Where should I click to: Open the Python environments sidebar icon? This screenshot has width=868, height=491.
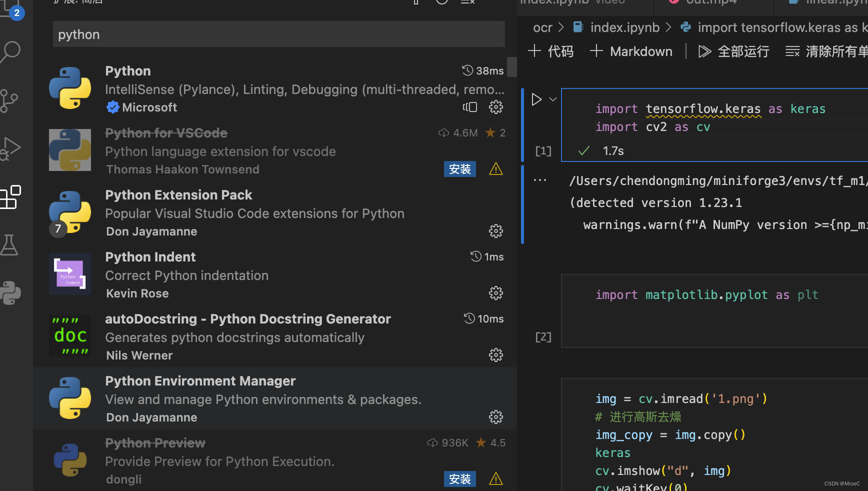(x=10, y=293)
